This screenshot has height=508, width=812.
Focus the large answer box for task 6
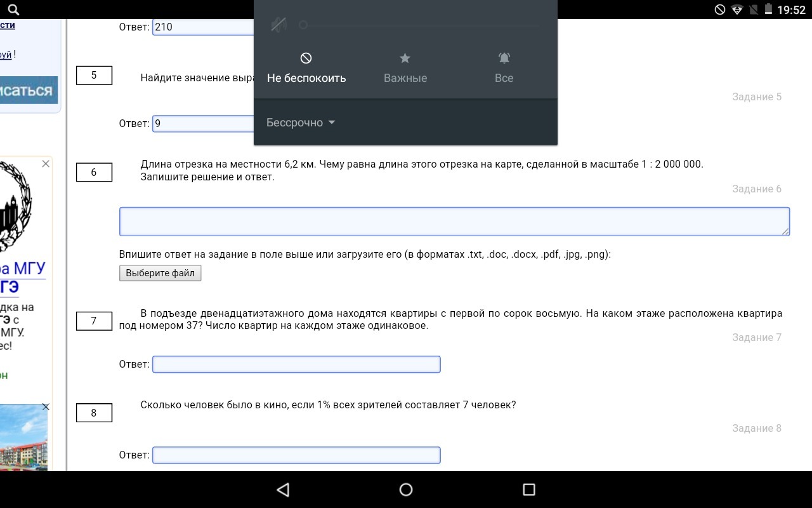(454, 222)
